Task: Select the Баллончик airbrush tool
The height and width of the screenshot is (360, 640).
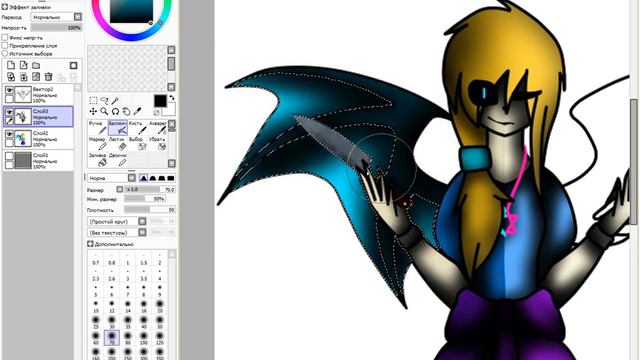Action: tap(118, 127)
